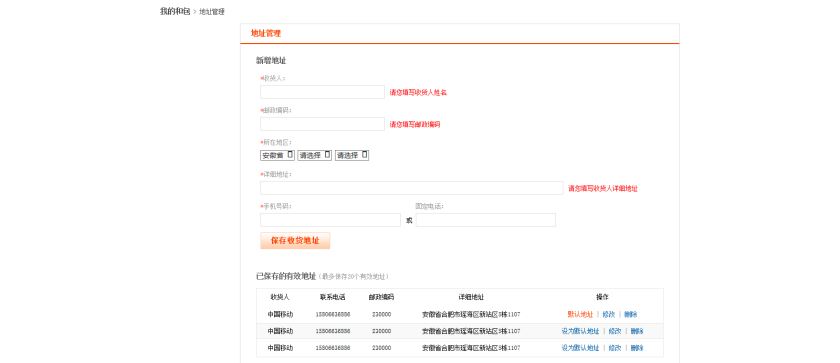
Task: Click the red 请您填写收货人详细地址 error message
Action: [x=603, y=188]
